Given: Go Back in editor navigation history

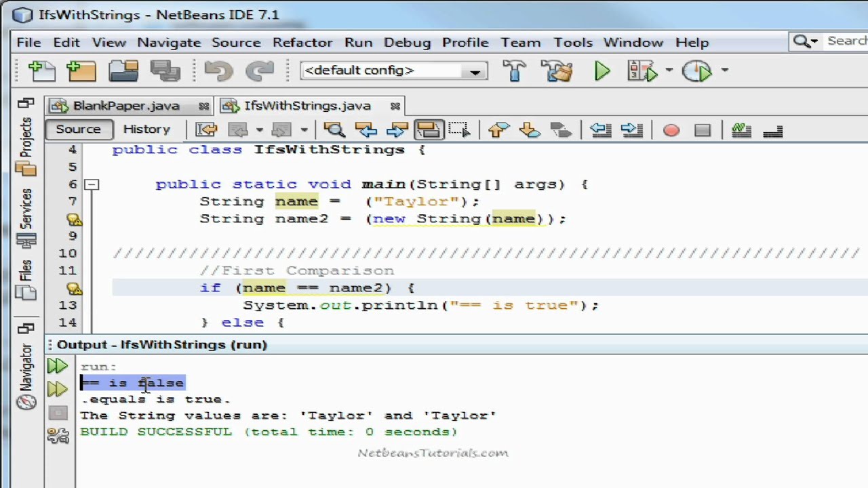Looking at the screenshot, I should pyautogui.click(x=238, y=129).
